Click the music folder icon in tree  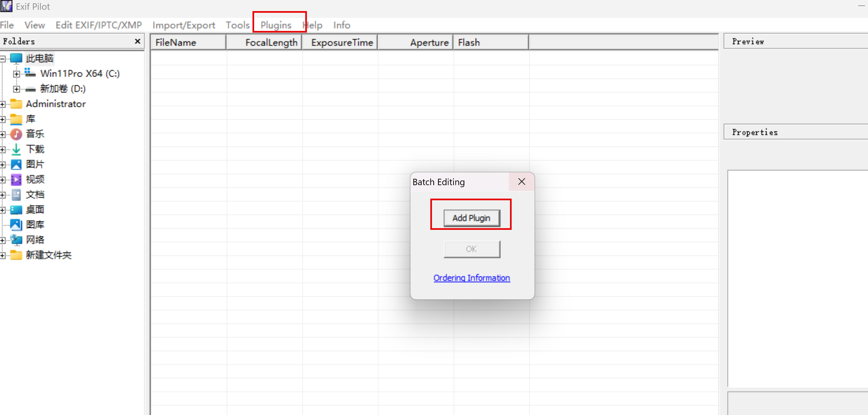pos(16,134)
